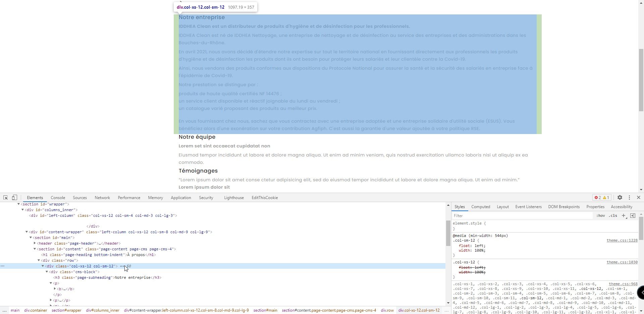Toggle the :hov element state panel
This screenshot has width=644, height=314.
[x=601, y=216]
